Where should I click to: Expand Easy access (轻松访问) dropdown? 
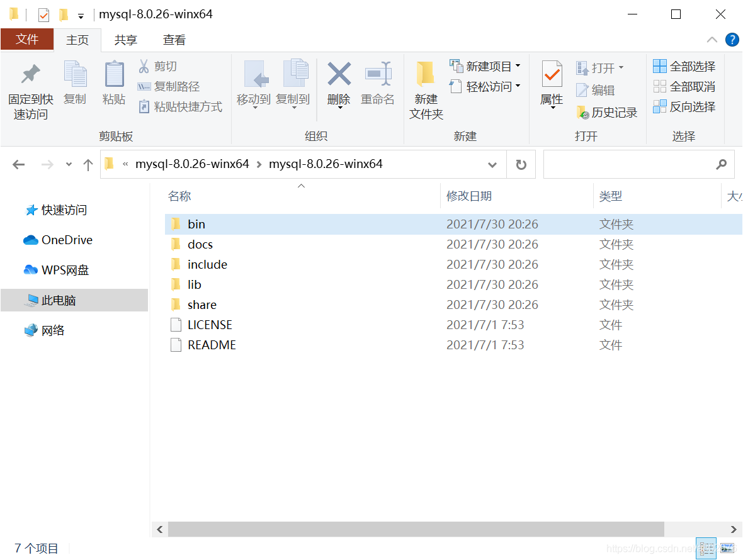518,86
